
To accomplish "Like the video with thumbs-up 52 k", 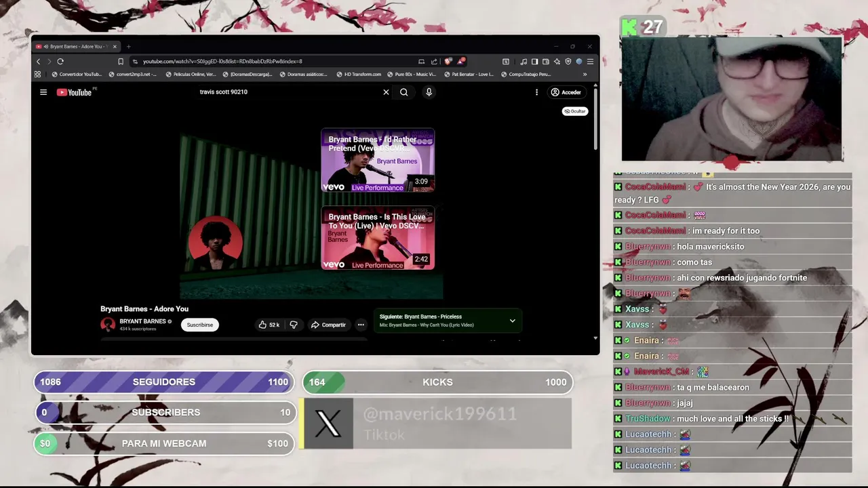I will point(269,325).
